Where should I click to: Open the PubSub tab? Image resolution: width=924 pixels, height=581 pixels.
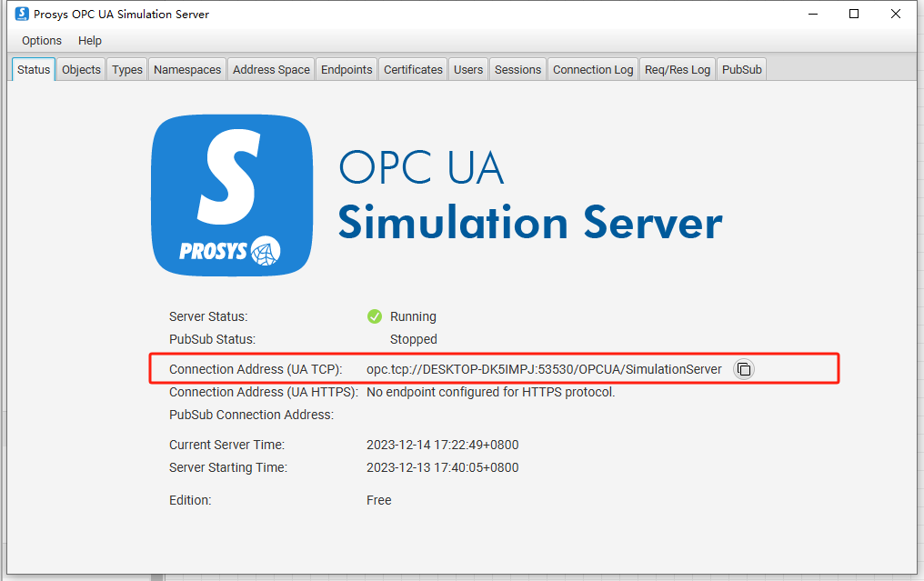[x=742, y=70]
